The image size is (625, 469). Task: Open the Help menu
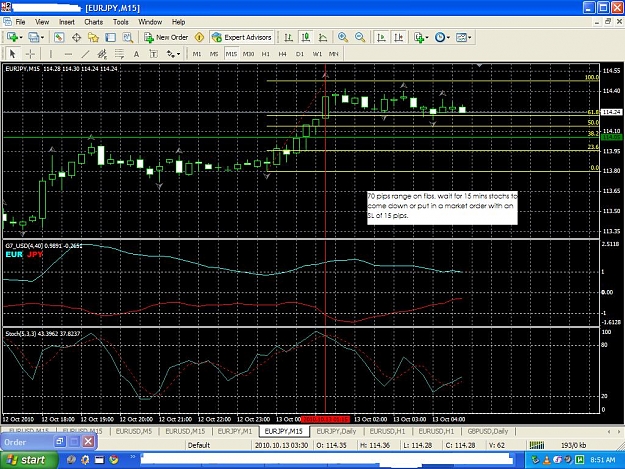[x=178, y=22]
